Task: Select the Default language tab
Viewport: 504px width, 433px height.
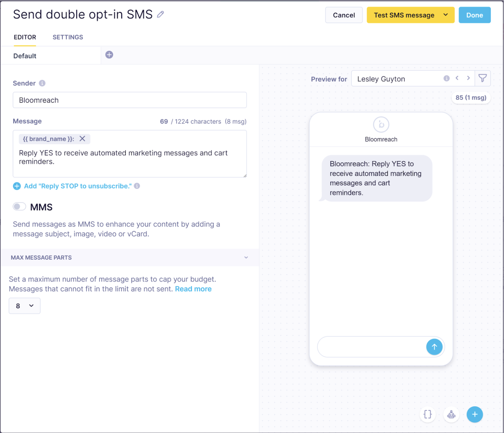Action: 25,56
